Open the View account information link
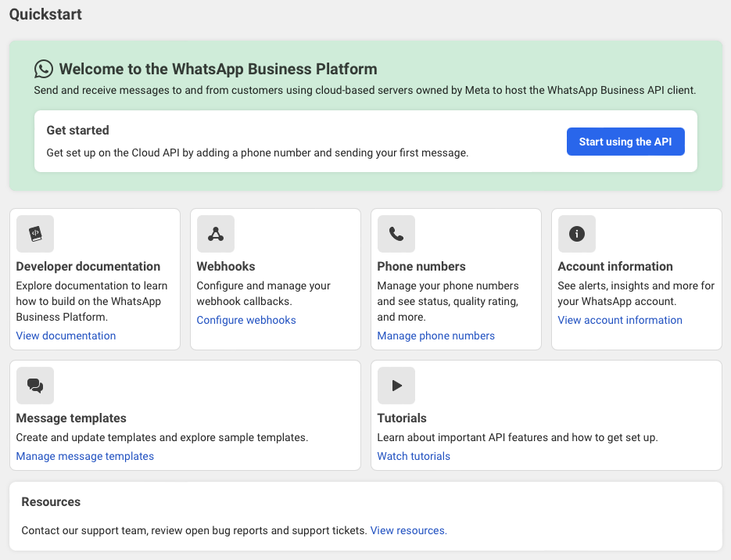The width and height of the screenshot is (731, 560). [x=620, y=320]
